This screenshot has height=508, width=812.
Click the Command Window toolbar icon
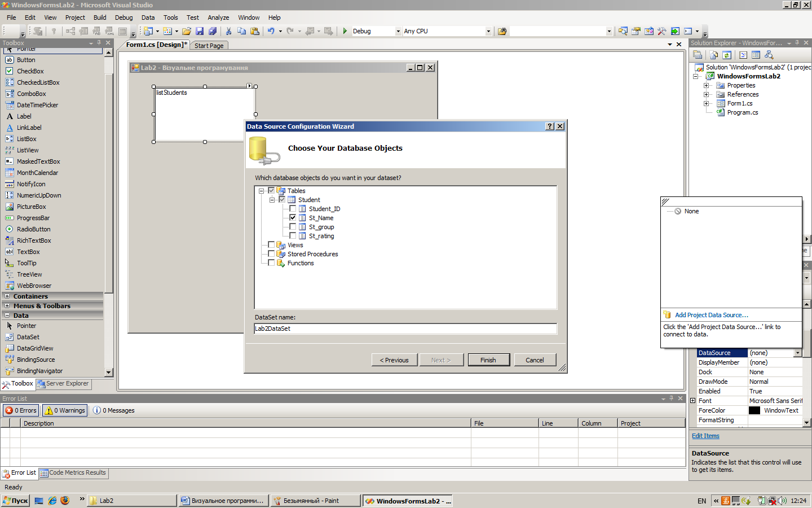point(688,31)
